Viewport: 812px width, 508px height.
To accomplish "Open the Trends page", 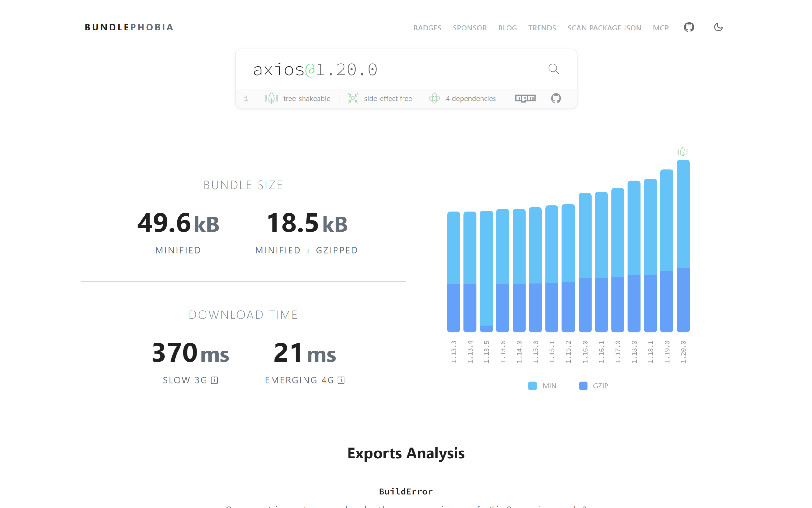I will point(542,28).
